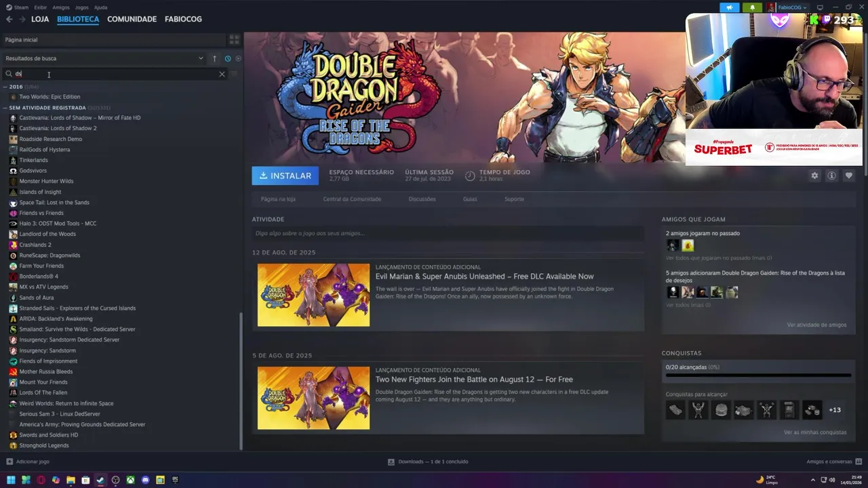Open Discord from the taskbar
868x488 pixels.
click(x=145, y=480)
